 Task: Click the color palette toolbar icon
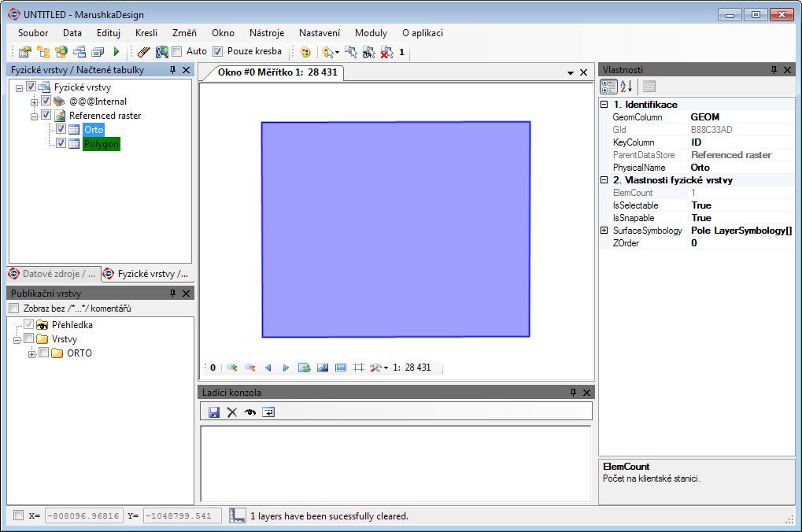pyautogui.click(x=305, y=52)
